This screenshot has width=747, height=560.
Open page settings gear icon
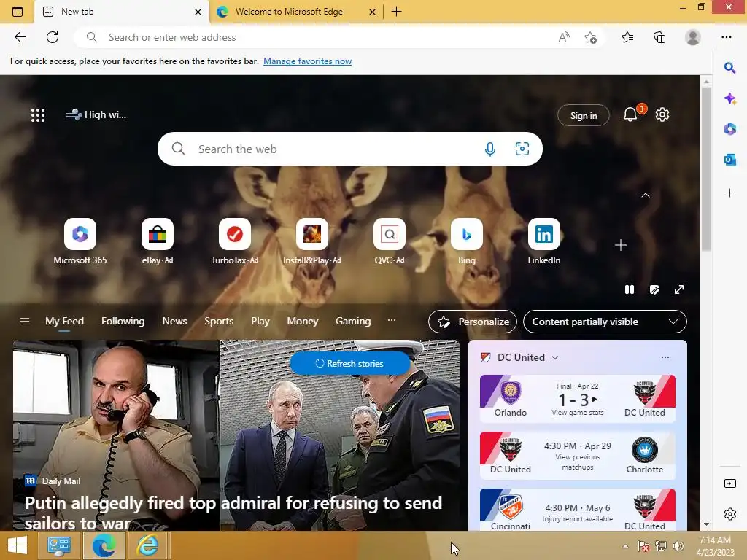coord(662,114)
